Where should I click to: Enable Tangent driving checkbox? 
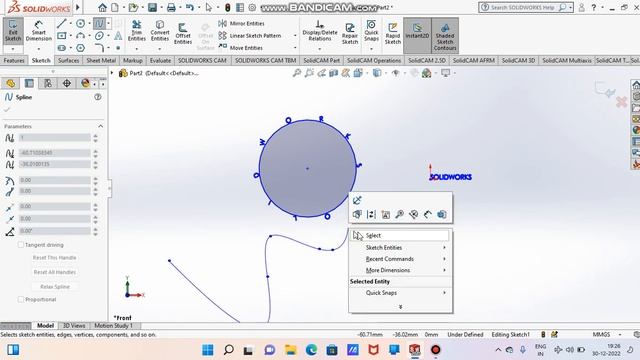click(21, 245)
